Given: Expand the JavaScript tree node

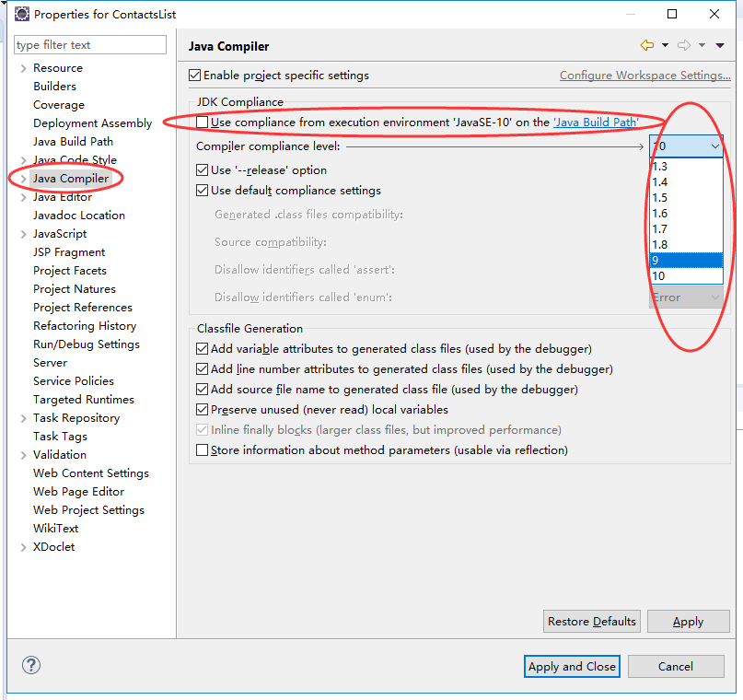Looking at the screenshot, I should pyautogui.click(x=23, y=234).
